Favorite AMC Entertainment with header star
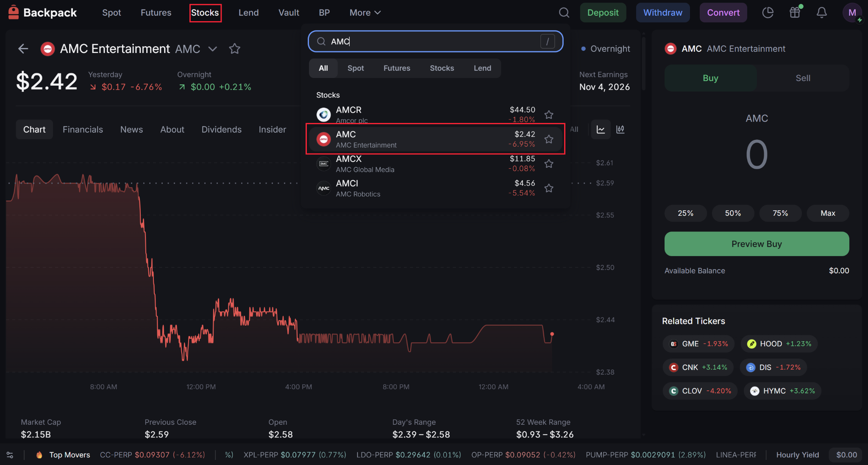Screen dimensions: 868x465 (x=234, y=49)
